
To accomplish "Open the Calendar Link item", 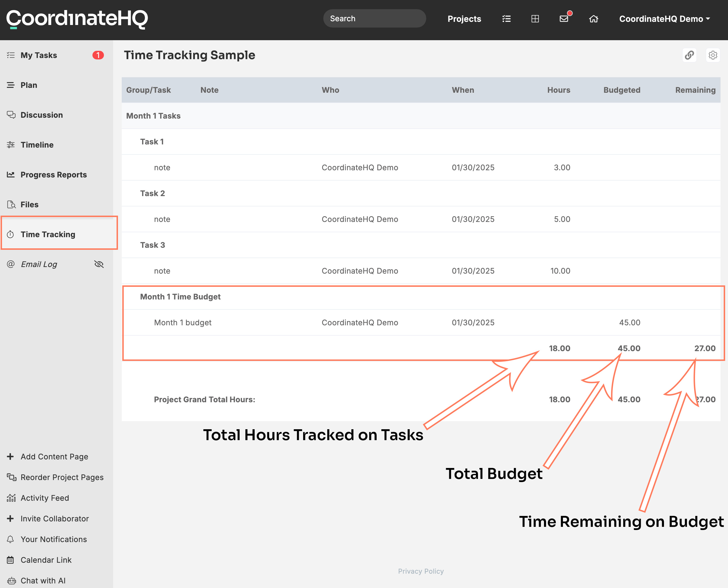I will (x=46, y=560).
